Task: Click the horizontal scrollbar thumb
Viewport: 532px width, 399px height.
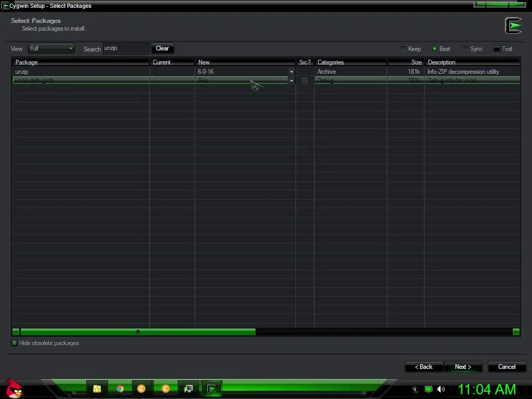Action: point(138,332)
